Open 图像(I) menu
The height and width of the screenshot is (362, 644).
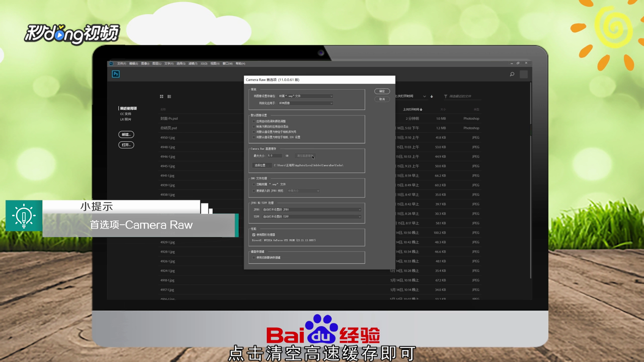click(145, 63)
